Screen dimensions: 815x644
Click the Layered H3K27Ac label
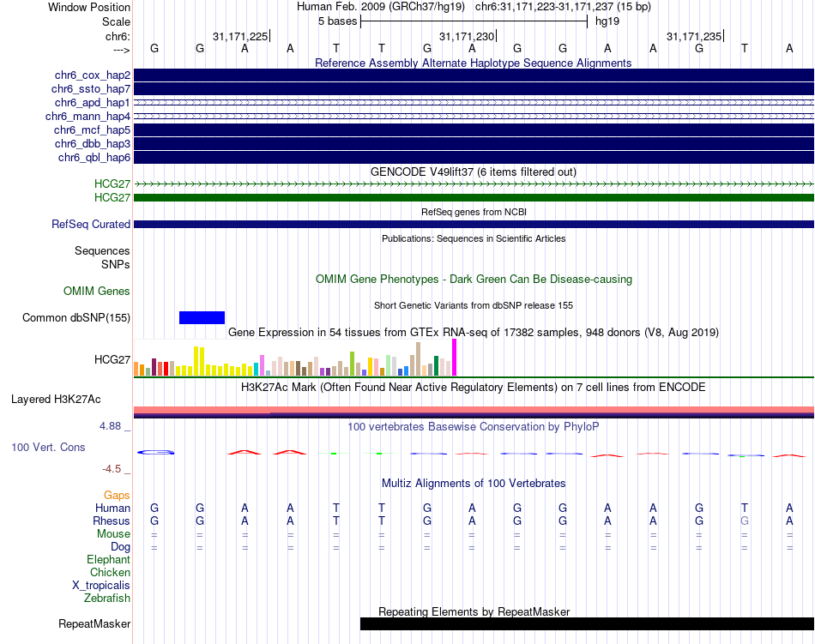click(56, 400)
